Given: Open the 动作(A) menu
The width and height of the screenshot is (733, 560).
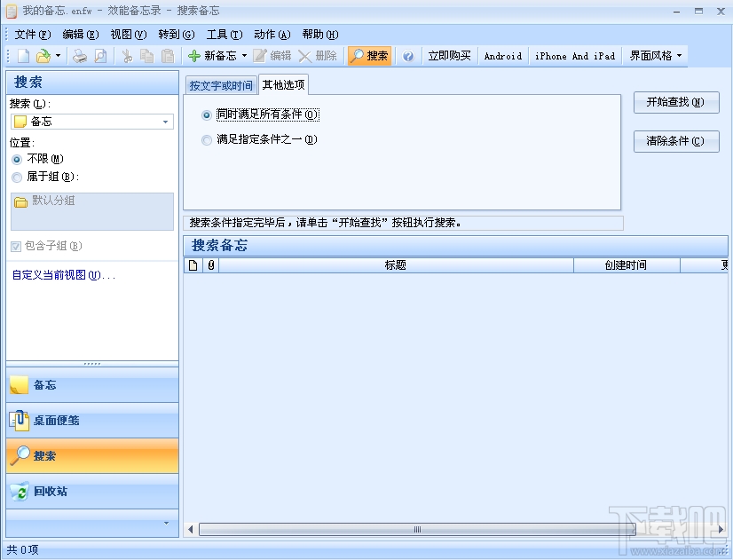Looking at the screenshot, I should tap(272, 35).
